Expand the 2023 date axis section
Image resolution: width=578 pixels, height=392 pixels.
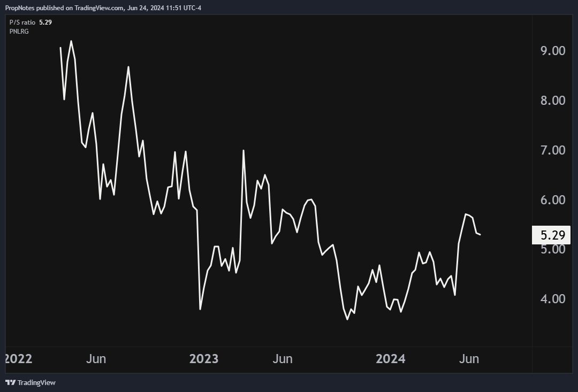[204, 359]
